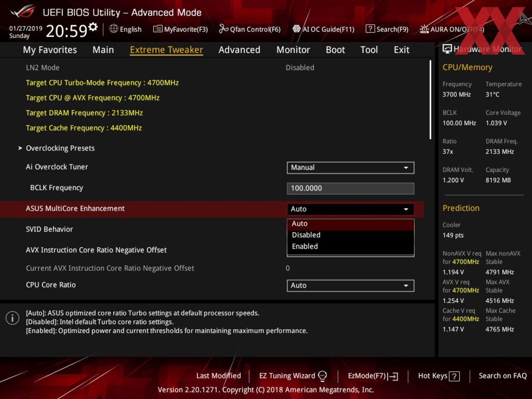Click the info circle icon in help area

click(x=13, y=318)
